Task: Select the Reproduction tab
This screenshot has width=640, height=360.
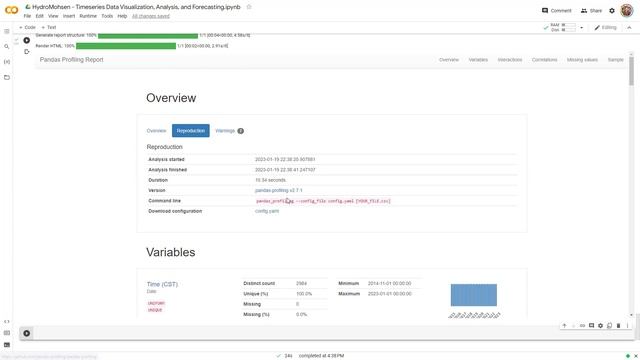Action: 191,131
